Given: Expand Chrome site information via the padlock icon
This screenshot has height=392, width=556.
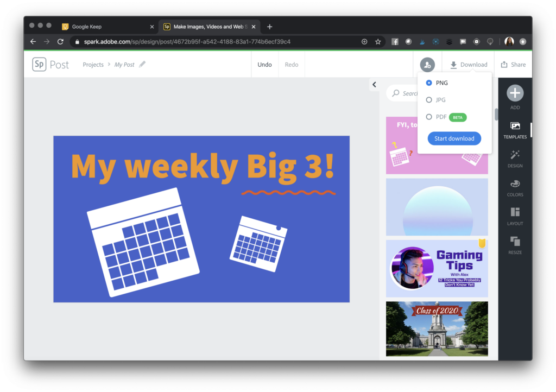Looking at the screenshot, I should (79, 41).
